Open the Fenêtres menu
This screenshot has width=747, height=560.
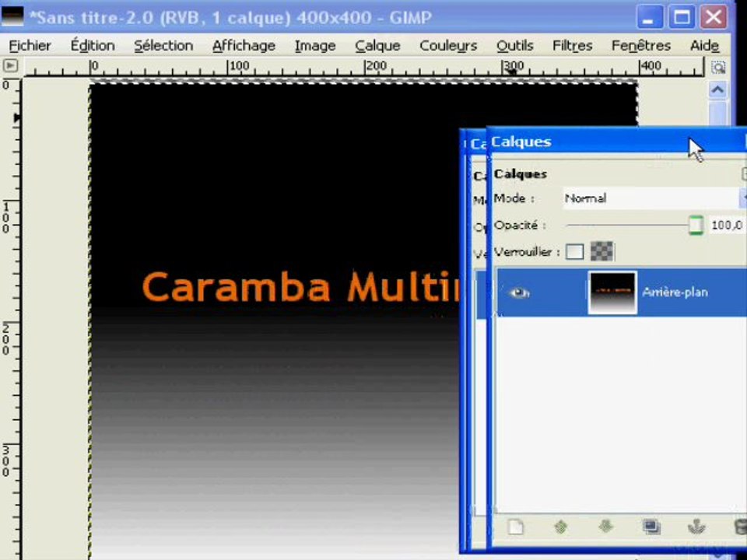coord(640,46)
